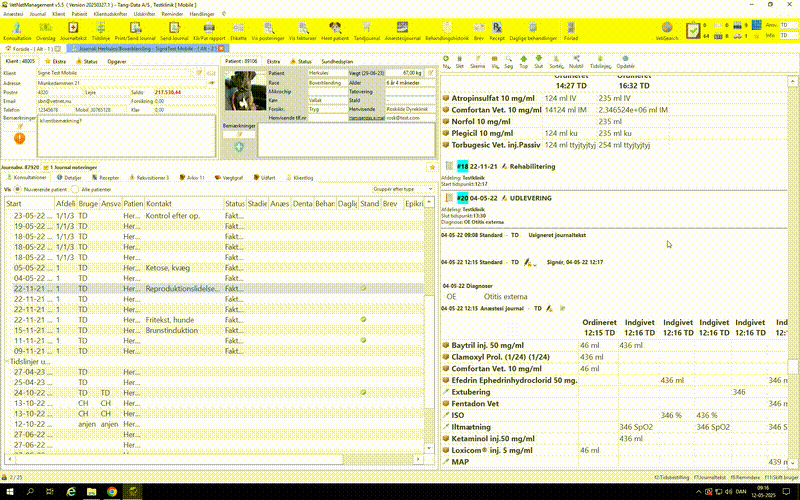Screen dimensions: 800x500
Task: Select the Alle patienter radio button
Action: pyautogui.click(x=75, y=189)
